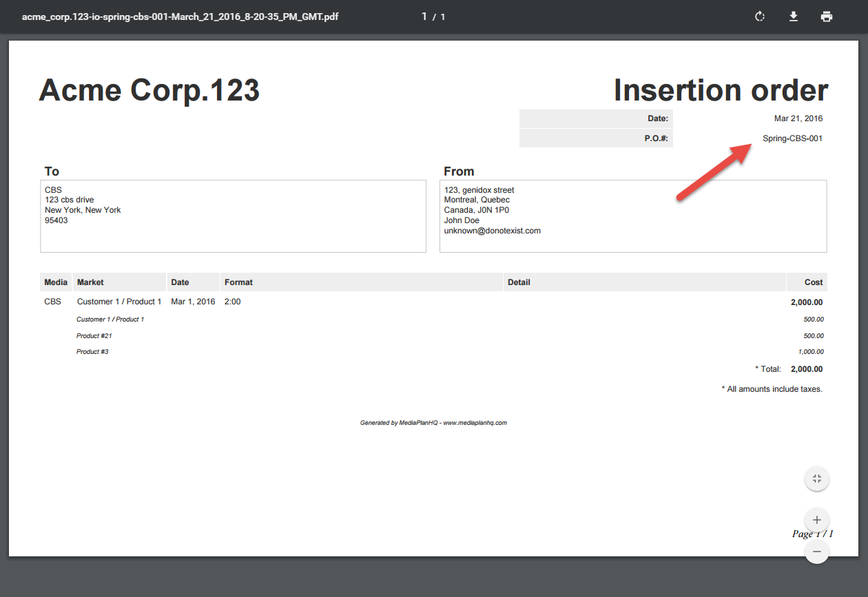Image resolution: width=868 pixels, height=597 pixels.
Task: Select the Product #21 line item
Action: (94, 336)
